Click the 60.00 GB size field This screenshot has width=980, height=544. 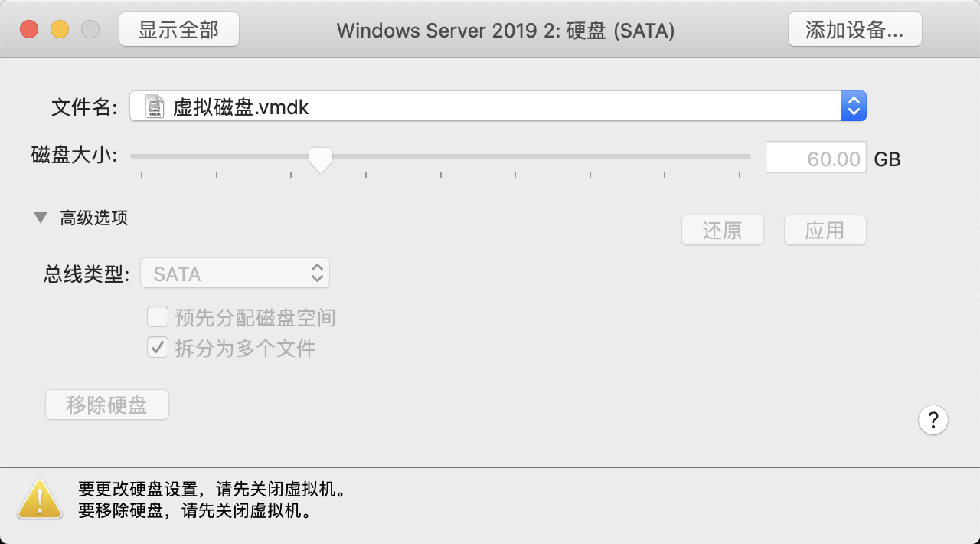(816, 158)
